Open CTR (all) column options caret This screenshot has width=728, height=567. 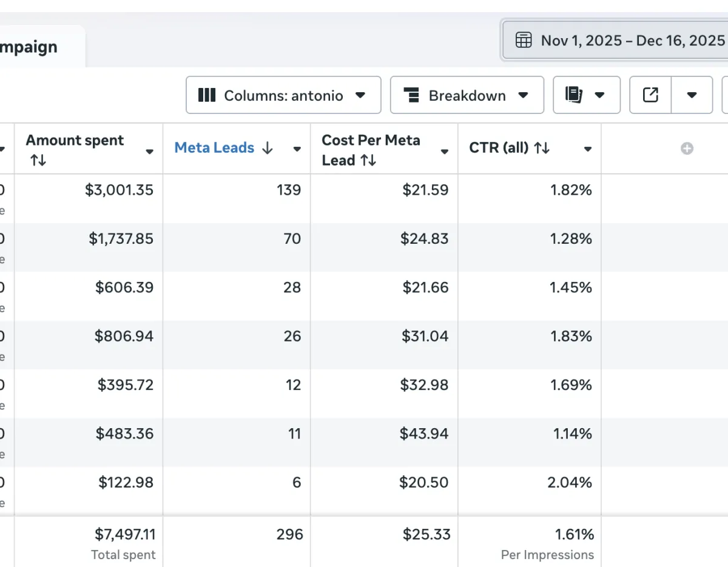pos(587,149)
